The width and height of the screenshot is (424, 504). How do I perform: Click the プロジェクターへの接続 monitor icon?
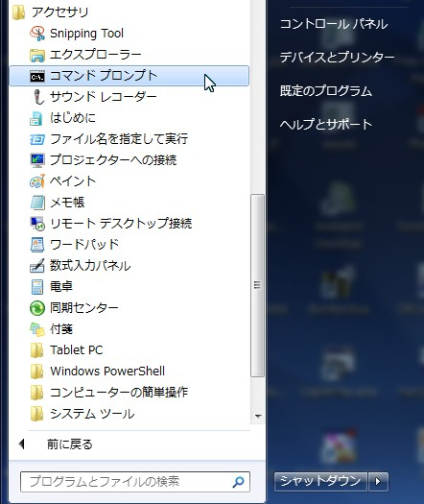coord(37,160)
